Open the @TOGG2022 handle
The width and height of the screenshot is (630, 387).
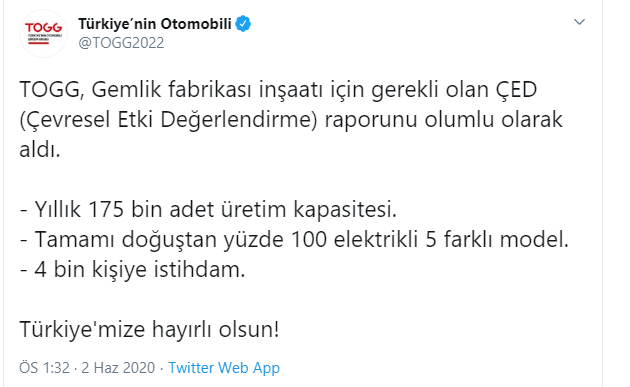pyautogui.click(x=121, y=43)
